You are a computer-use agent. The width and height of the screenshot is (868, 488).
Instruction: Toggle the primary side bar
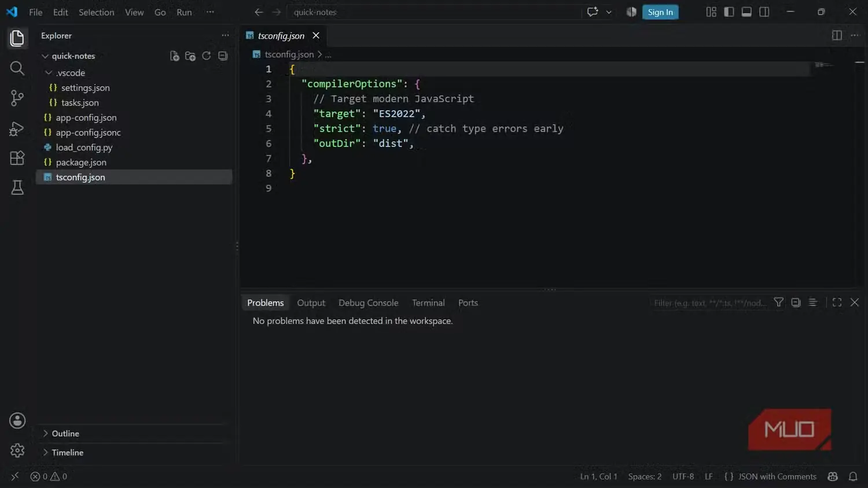729,12
